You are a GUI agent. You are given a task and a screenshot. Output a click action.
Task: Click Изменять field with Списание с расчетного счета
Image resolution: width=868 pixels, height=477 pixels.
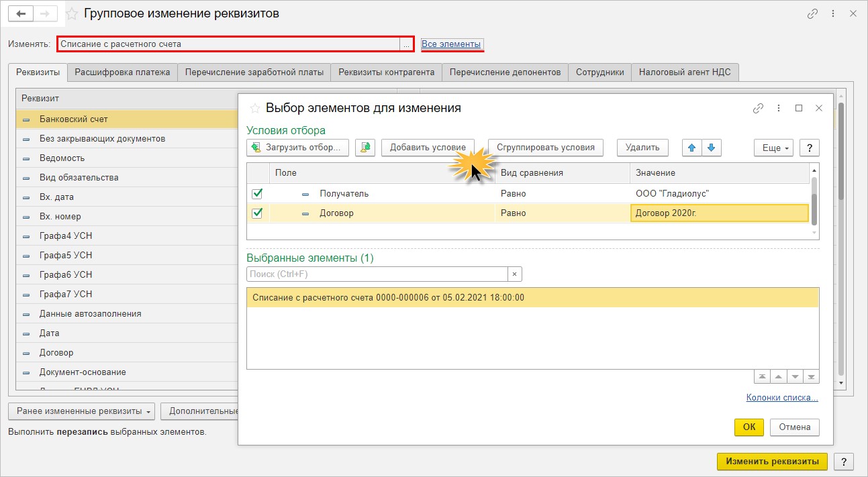click(x=228, y=44)
